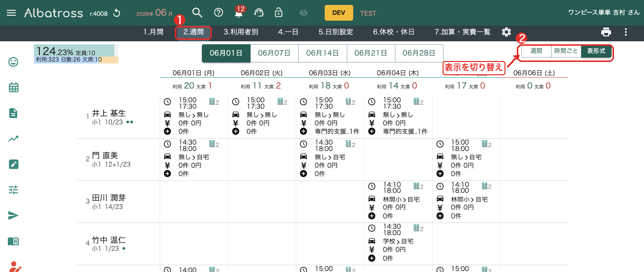Image resolution: width=644 pixels, height=272 pixels.
Task: Switch display to 週間 view
Action: pos(536,51)
